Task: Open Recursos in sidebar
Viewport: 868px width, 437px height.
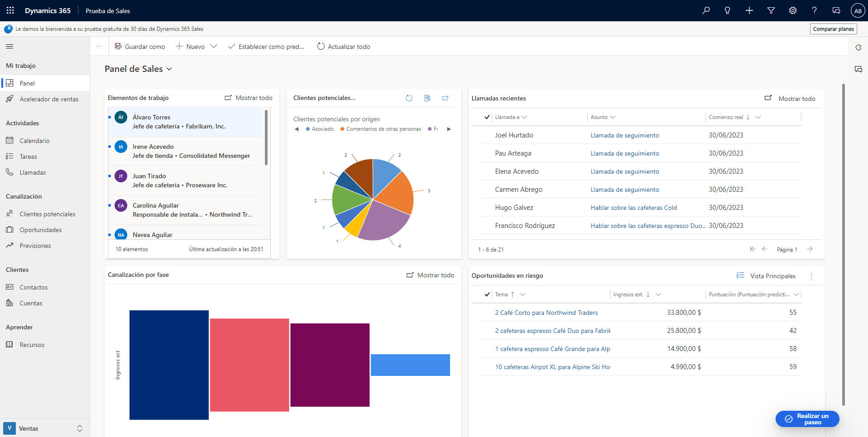Action: tap(44, 345)
